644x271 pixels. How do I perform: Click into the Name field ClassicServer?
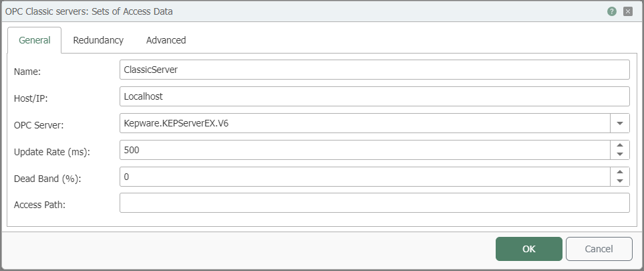[x=375, y=70]
